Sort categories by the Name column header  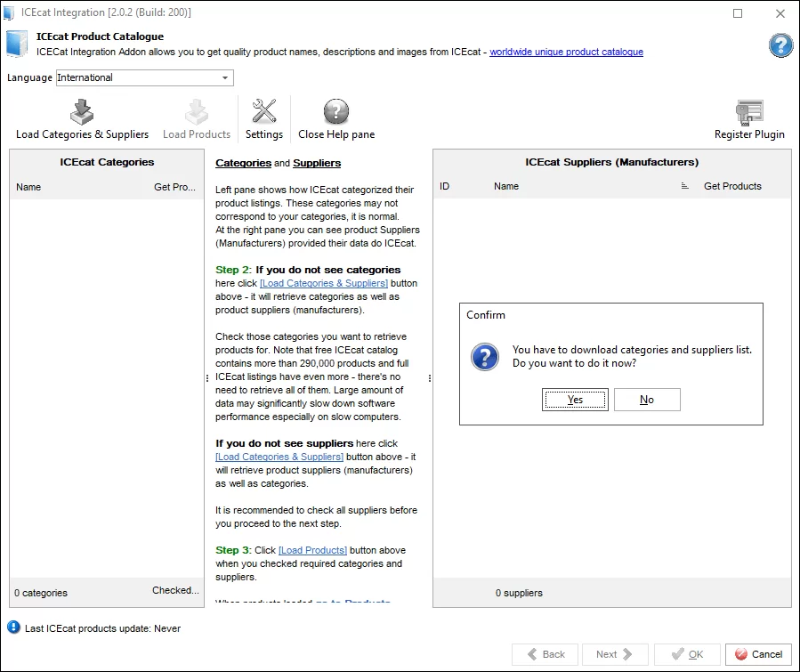(x=28, y=187)
